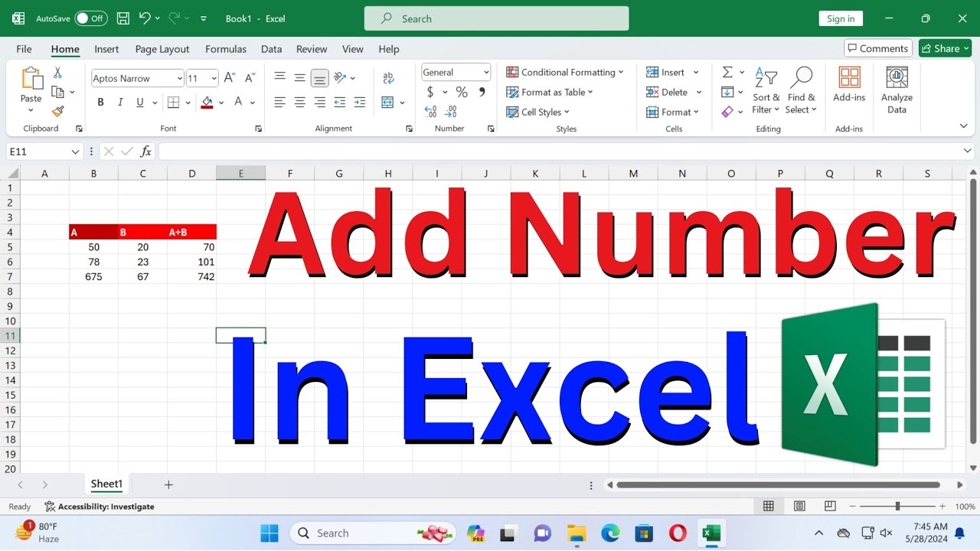Expand Cell Styles menu
Image resolution: width=980 pixels, height=551 pixels.
(x=538, y=112)
